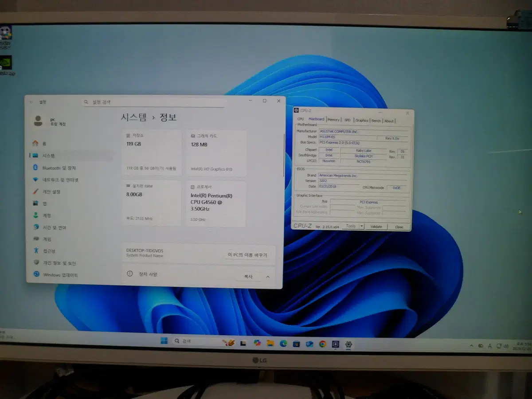532x399 pixels.
Task: Open Outlook from taskbar
Action: (x=309, y=344)
